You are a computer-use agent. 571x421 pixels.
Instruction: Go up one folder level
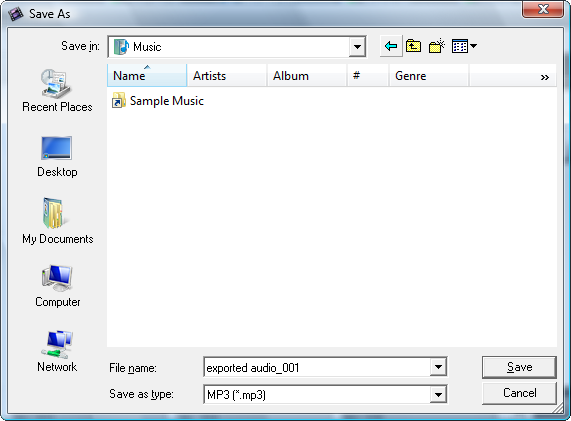click(413, 46)
